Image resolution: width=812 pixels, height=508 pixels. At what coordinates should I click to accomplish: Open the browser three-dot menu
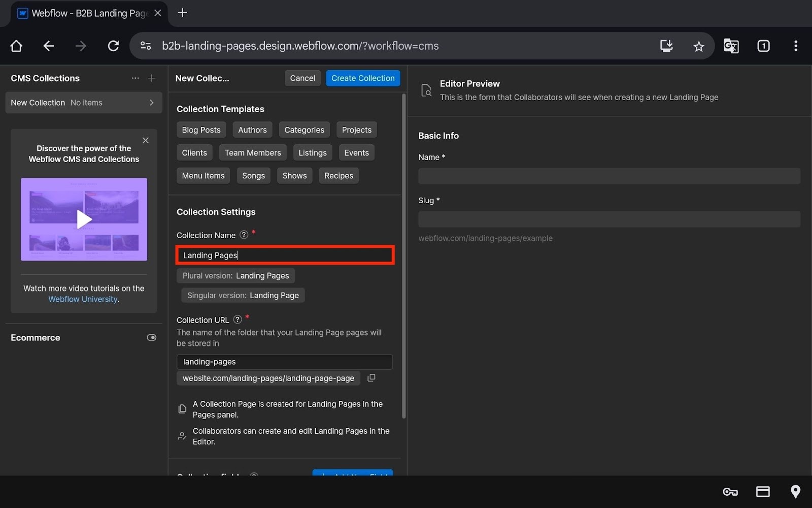coord(796,46)
